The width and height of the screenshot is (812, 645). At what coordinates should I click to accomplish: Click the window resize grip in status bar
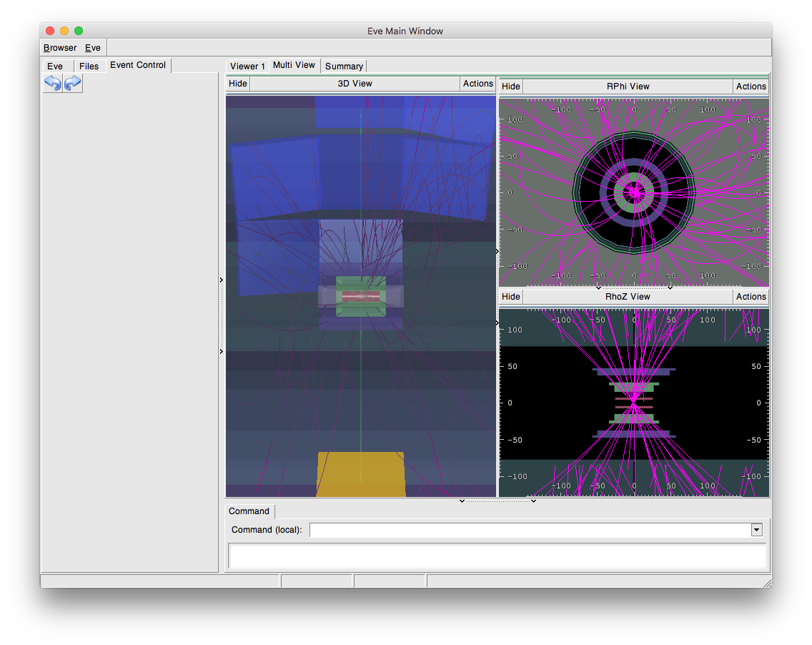pos(766,583)
